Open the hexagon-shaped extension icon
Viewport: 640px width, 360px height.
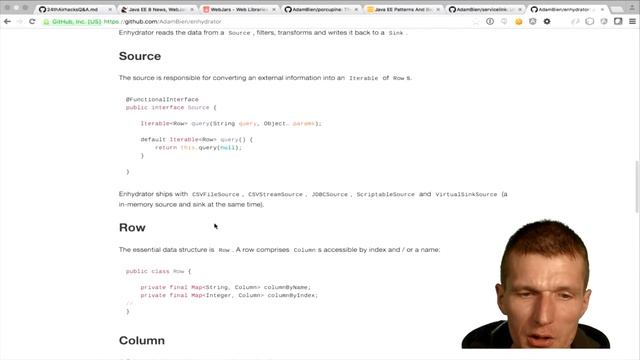(589, 21)
